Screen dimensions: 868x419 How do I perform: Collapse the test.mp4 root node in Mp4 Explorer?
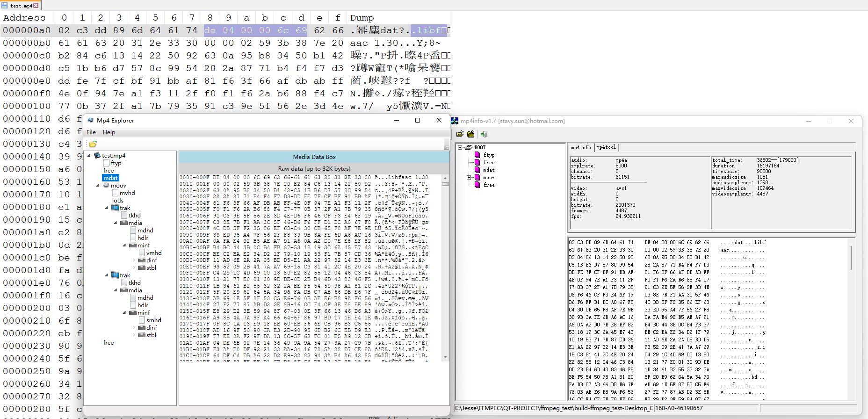(90, 155)
